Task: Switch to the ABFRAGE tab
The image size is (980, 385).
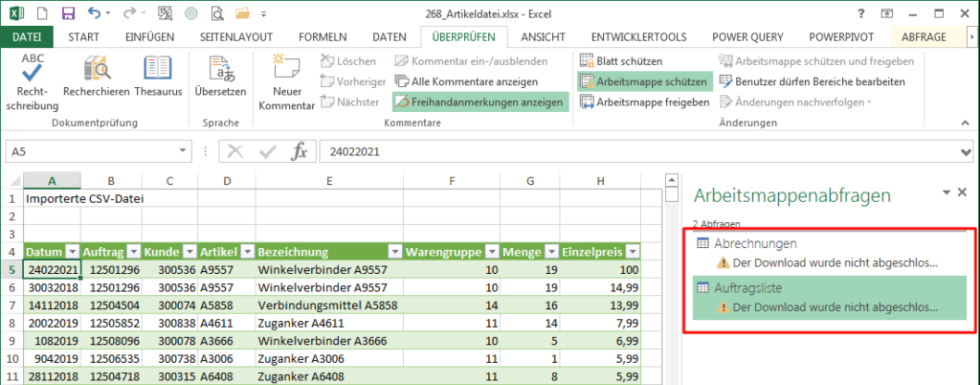Action: point(924,37)
